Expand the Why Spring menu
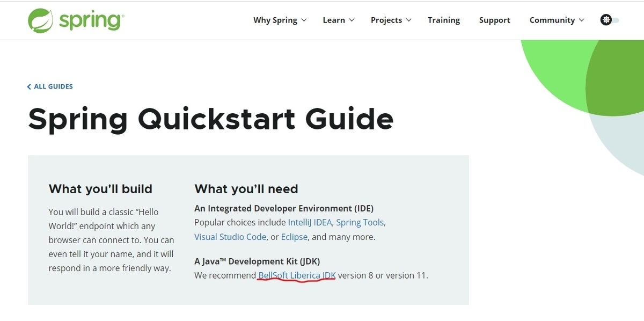Screen dimensions: 644x321 click(x=280, y=20)
